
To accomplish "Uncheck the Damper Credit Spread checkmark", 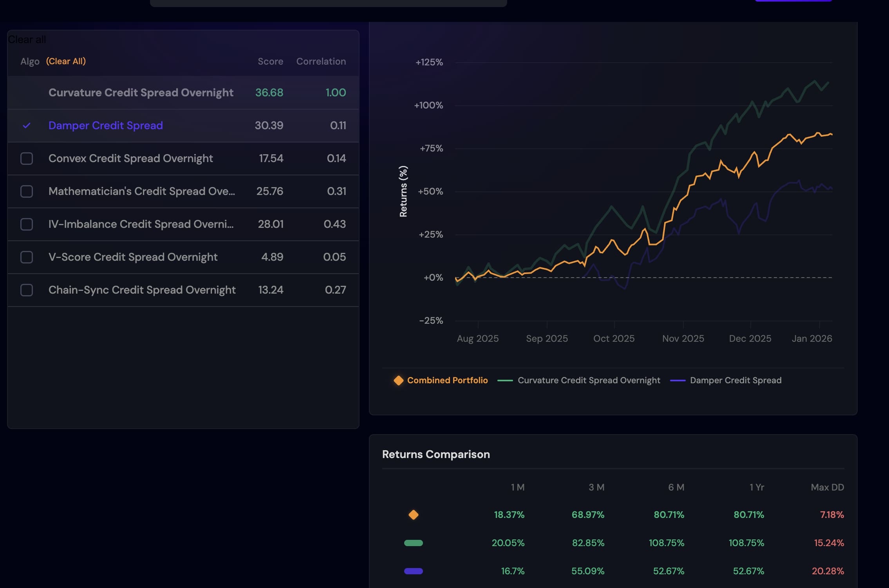I will point(27,126).
